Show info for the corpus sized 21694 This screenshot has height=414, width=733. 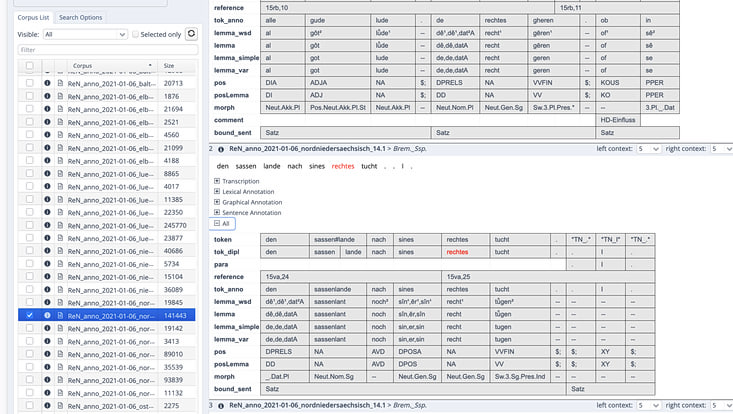click(x=47, y=109)
